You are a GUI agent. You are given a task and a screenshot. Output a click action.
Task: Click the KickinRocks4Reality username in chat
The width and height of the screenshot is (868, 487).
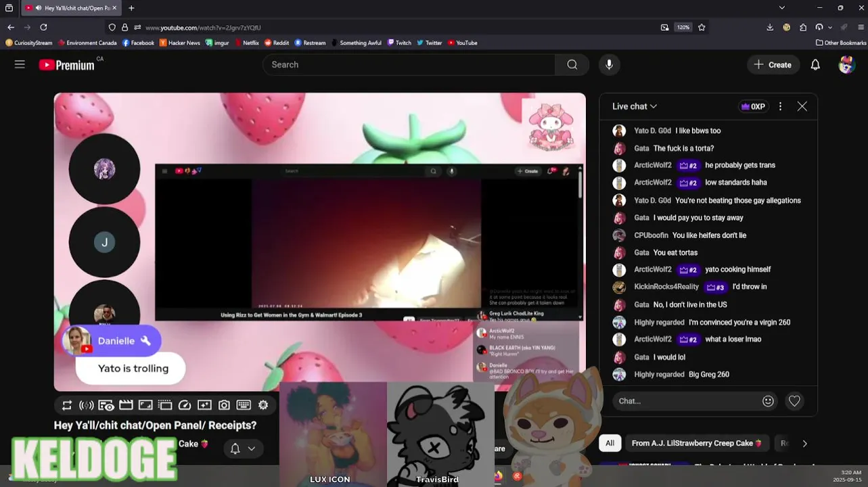click(666, 287)
